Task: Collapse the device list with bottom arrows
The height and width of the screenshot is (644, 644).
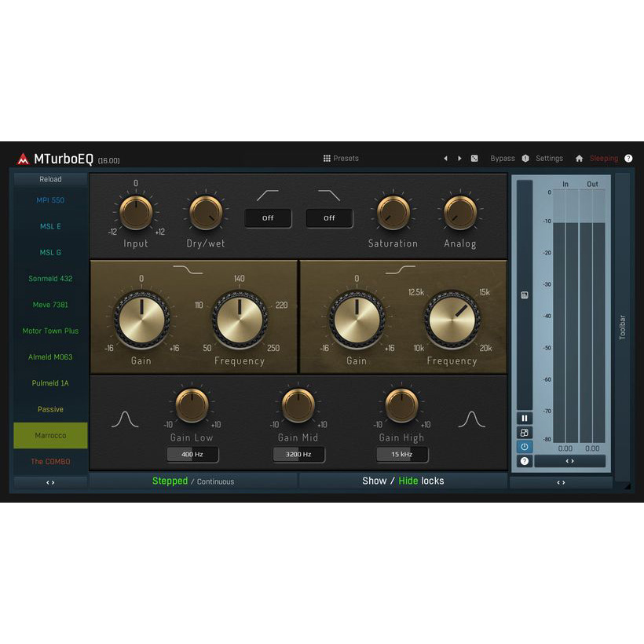Action: [50, 482]
